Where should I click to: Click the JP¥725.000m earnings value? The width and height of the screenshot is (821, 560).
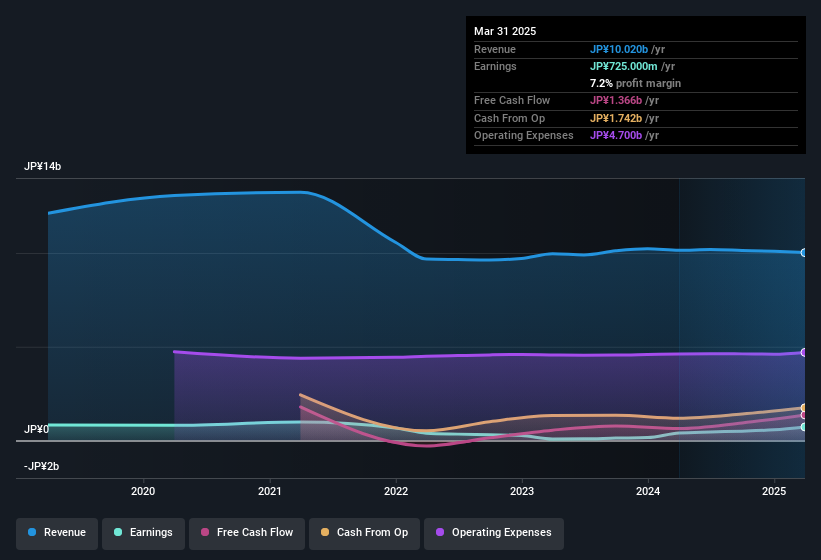pyautogui.click(x=624, y=66)
